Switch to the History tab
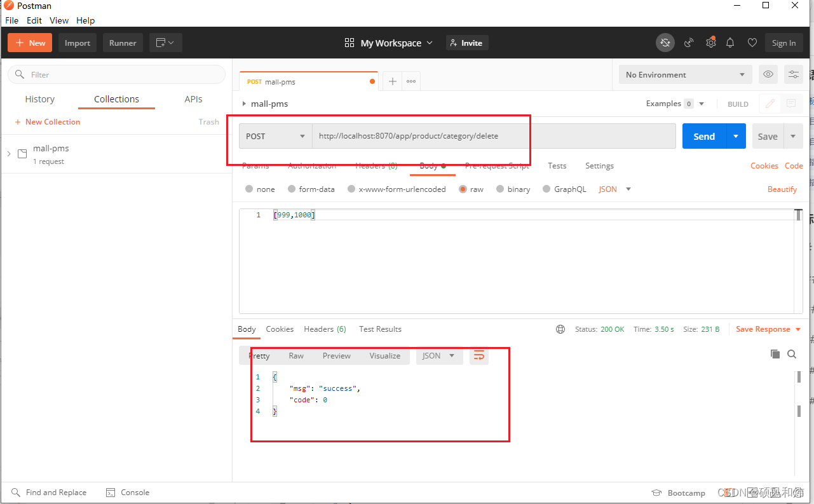The image size is (814, 504). pyautogui.click(x=40, y=99)
